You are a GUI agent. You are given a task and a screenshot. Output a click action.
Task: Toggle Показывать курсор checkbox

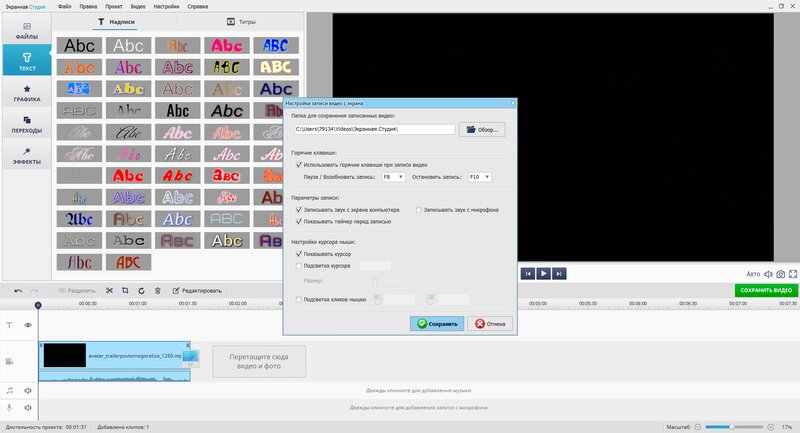(x=299, y=253)
